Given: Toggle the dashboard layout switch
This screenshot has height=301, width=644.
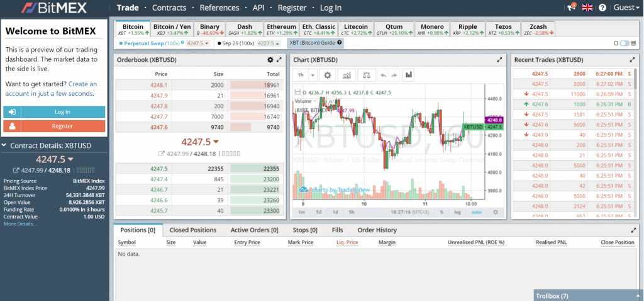Looking at the screenshot, I should pyautogui.click(x=625, y=43).
